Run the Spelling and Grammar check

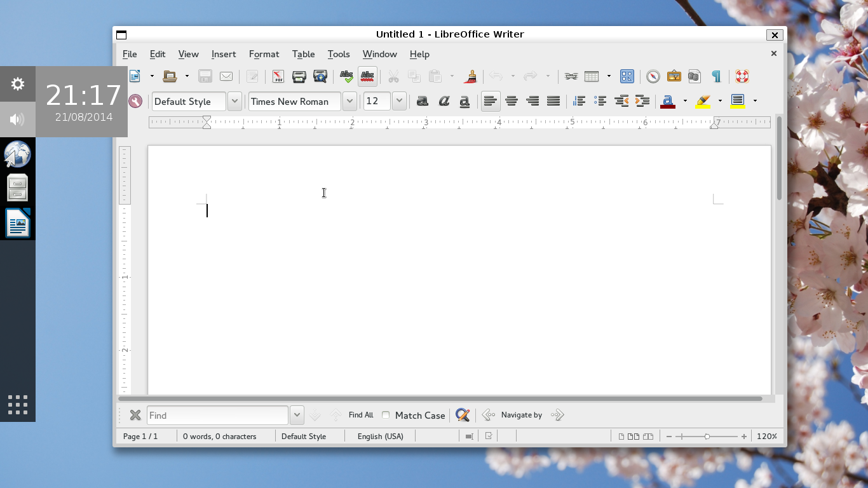pos(346,77)
